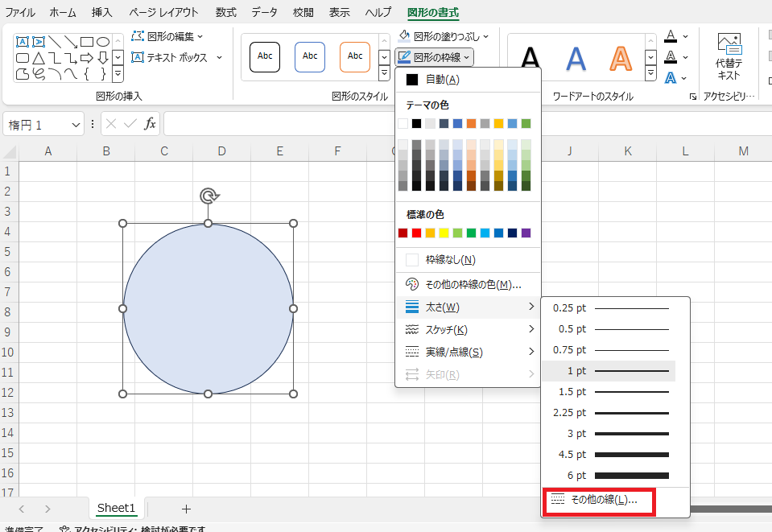Open WordArt styles dialog launcher

(693, 97)
